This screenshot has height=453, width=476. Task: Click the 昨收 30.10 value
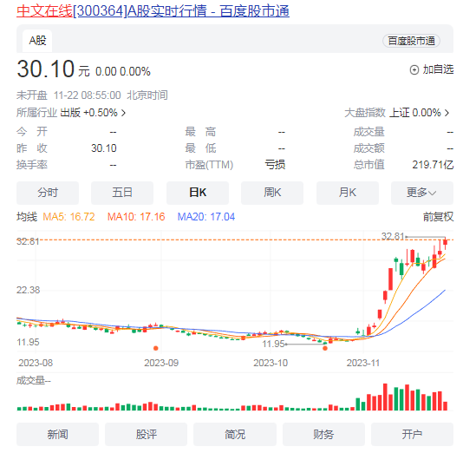(104, 148)
